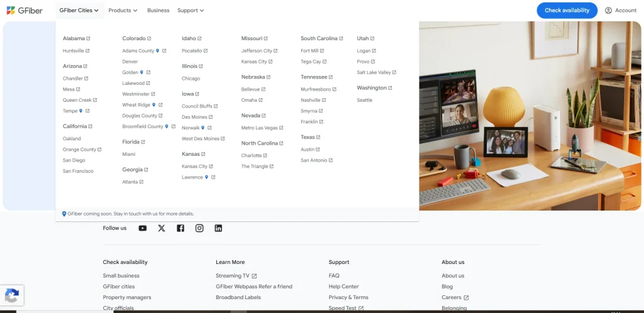
Task: Click external link icon next to Washington
Action: pyautogui.click(x=390, y=88)
